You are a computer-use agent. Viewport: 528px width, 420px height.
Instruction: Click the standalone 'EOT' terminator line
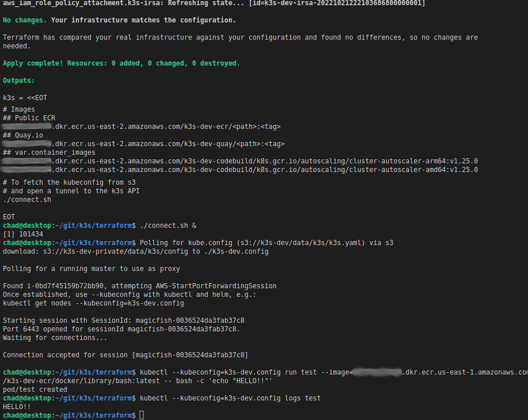(x=9, y=217)
